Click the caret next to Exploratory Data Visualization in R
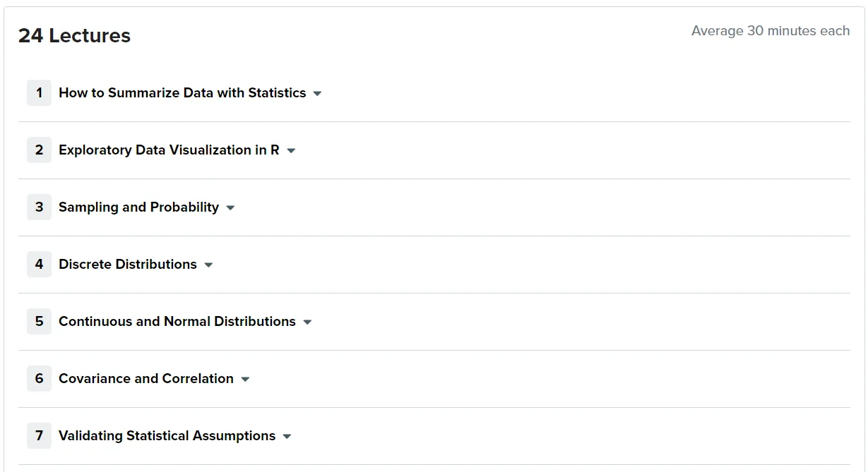Viewport: 868px width, 472px height. [291, 151]
